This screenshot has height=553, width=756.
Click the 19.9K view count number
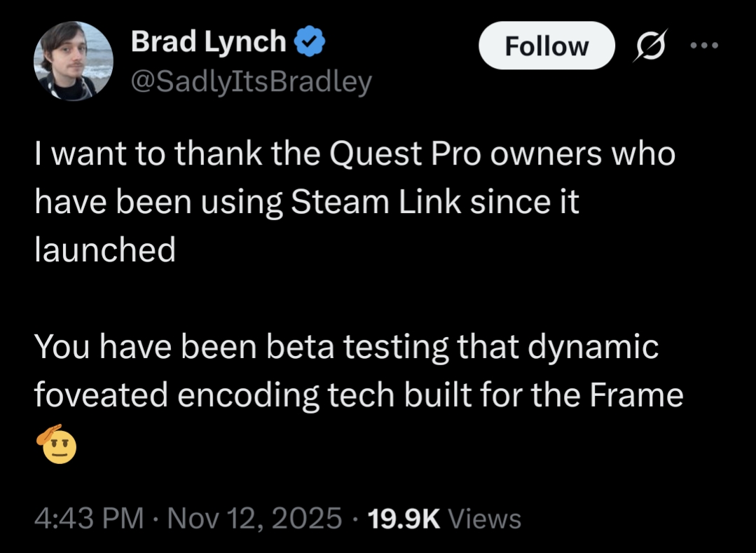click(403, 519)
